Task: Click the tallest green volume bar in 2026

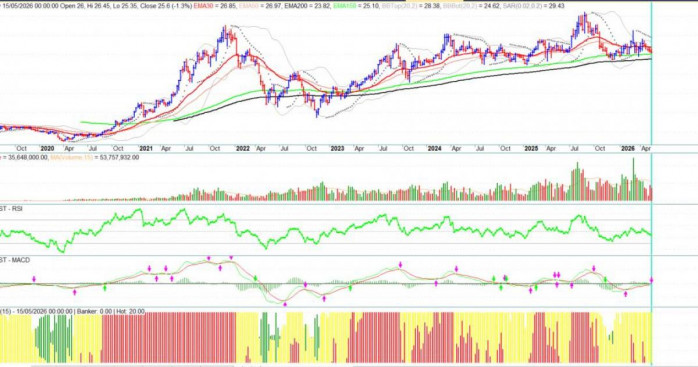Action: 633,179
